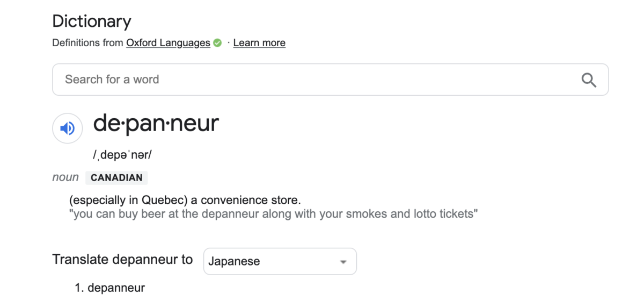644x308 pixels.
Task: Click the Dictionary heading
Action: click(92, 22)
